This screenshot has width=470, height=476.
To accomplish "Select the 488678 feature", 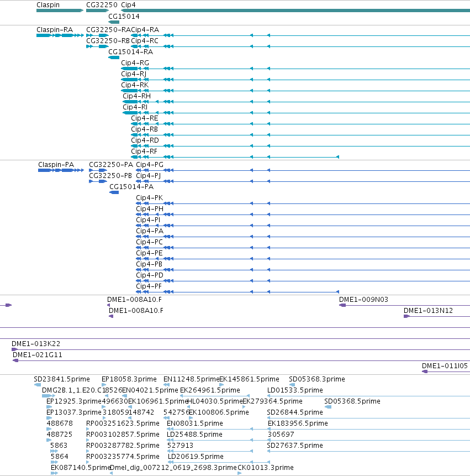I will point(49,429).
